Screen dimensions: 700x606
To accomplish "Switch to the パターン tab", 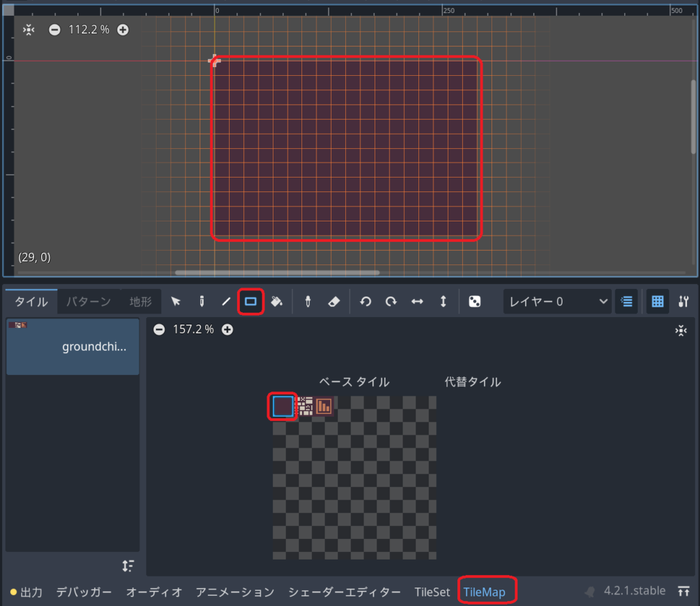I will pos(88,301).
